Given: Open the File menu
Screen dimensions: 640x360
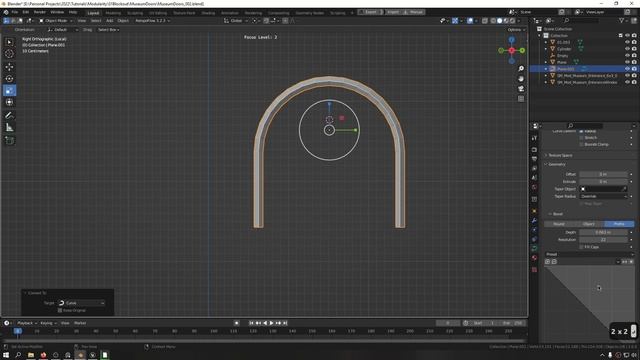Looking at the screenshot, I should click(x=15, y=12).
